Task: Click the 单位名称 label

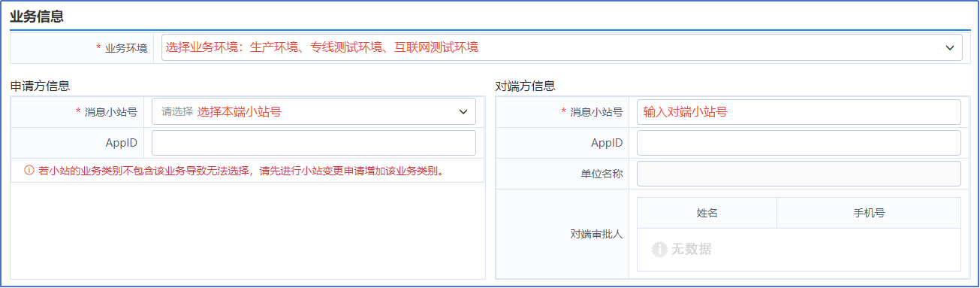Action: (602, 174)
